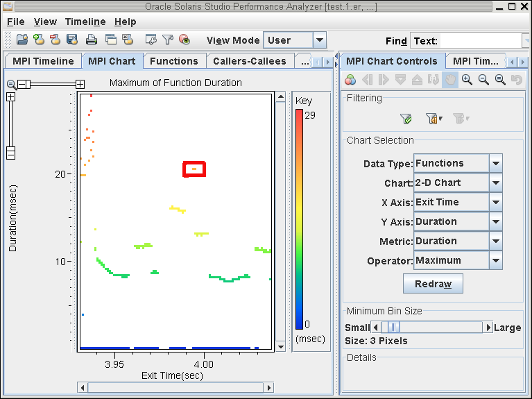The height and width of the screenshot is (399, 532).
Task: Click the Drop Experiment flask icon
Action: [x=55, y=40]
